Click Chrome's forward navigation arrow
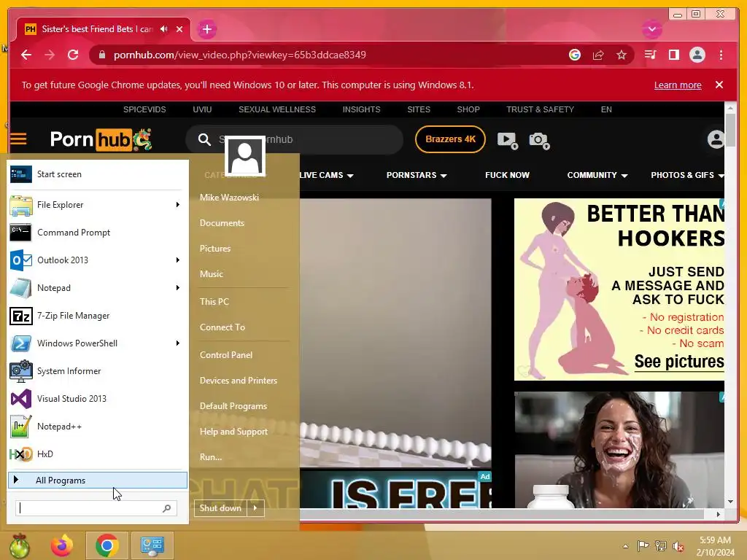The image size is (747, 560). [x=50, y=55]
